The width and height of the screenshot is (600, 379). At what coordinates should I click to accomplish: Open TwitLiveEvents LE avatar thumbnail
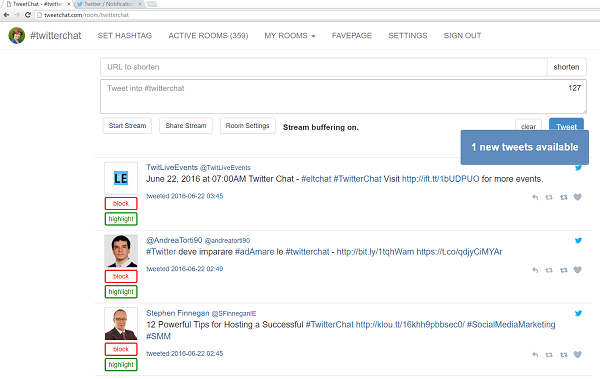click(x=121, y=178)
